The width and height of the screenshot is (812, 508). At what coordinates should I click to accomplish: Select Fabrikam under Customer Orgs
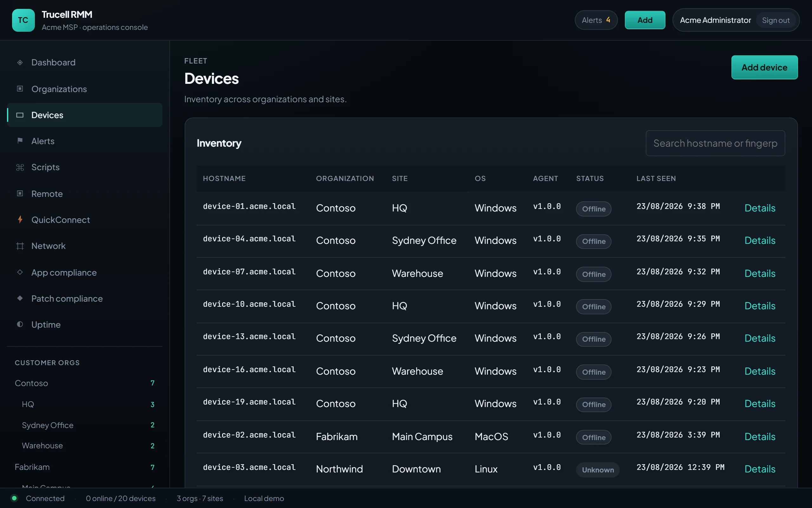(85, 467)
